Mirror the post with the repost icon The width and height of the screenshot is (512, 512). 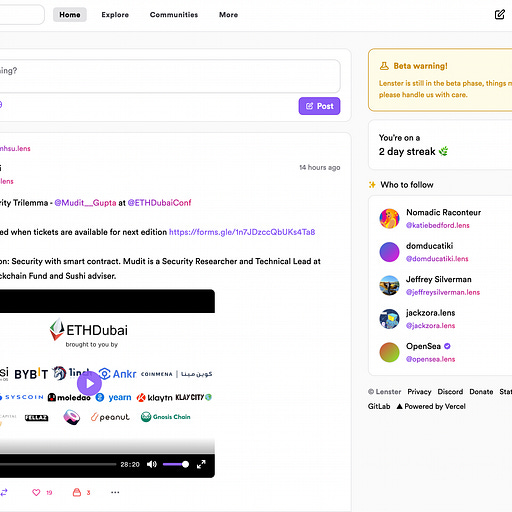point(4,492)
